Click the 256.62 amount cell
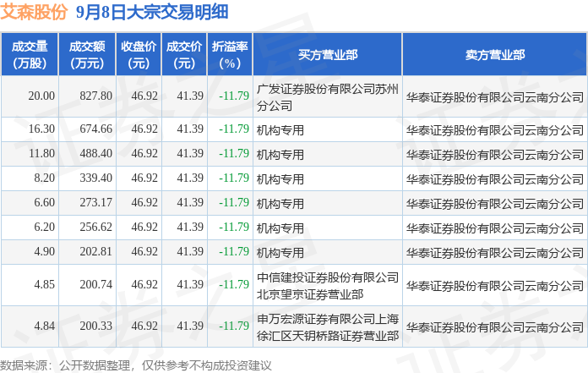 pos(96,227)
